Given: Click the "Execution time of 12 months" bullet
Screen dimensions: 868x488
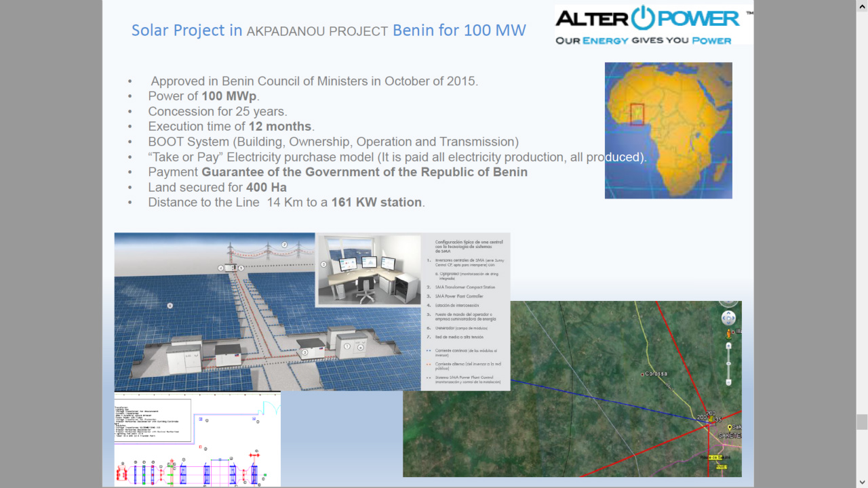Looking at the screenshot, I should coord(231,126).
